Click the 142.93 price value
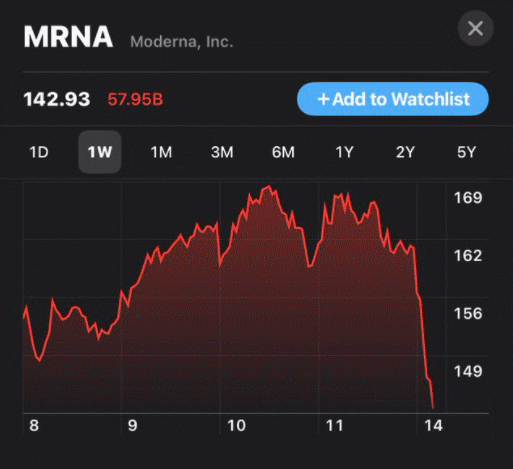The height and width of the screenshot is (469, 514). click(x=57, y=99)
